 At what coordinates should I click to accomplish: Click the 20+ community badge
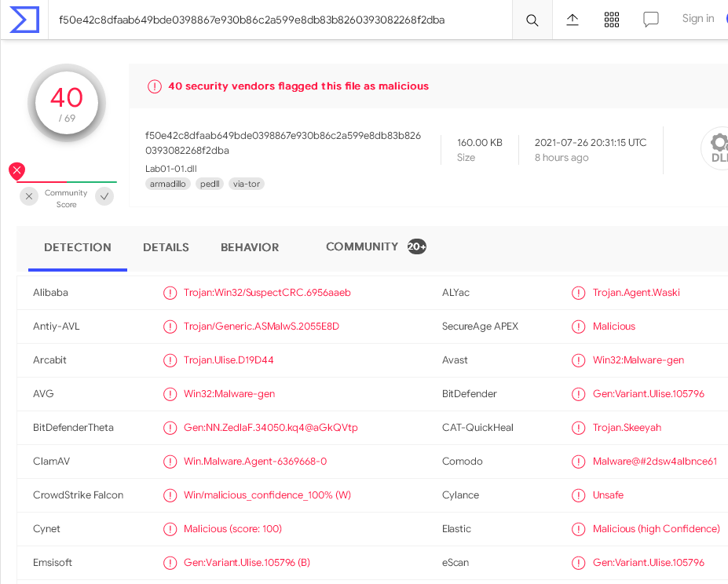416,246
